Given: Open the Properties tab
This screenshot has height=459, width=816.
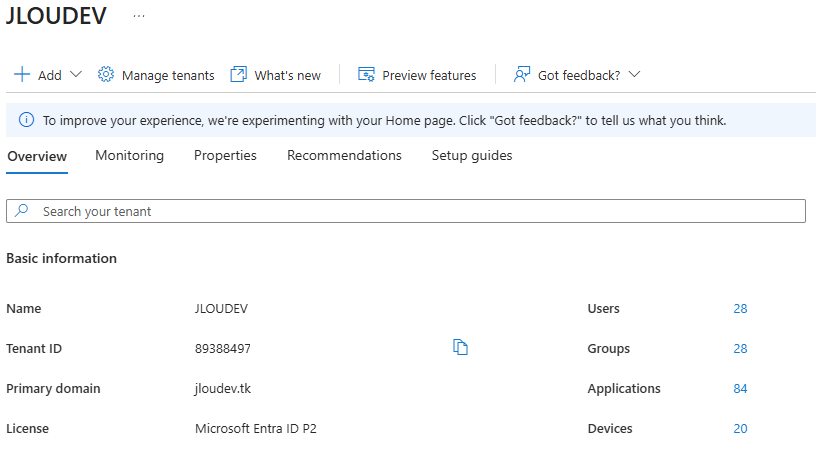Looking at the screenshot, I should (225, 156).
